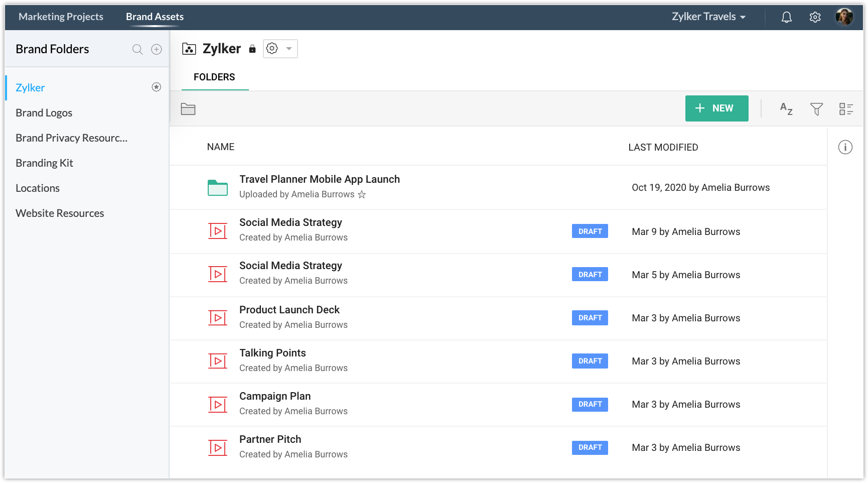Show the info details panel
Viewport: 868px width, 483px height.
pyautogui.click(x=845, y=147)
